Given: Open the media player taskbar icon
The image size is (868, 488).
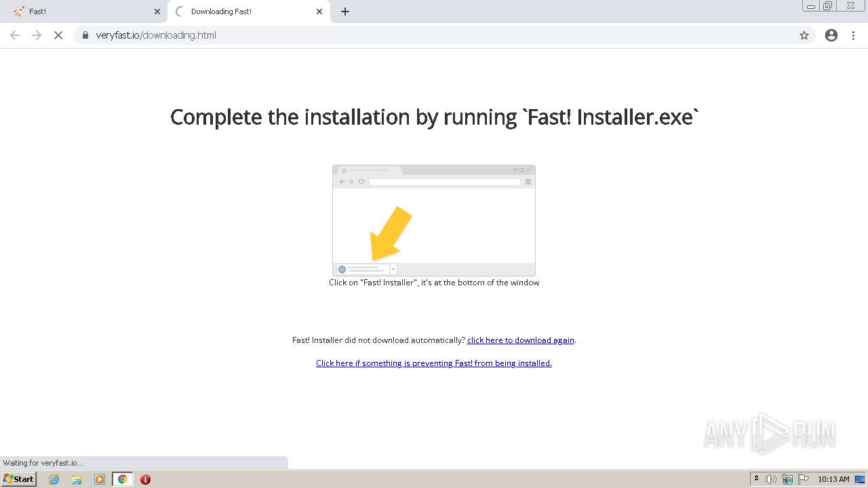Looking at the screenshot, I should tap(100, 479).
